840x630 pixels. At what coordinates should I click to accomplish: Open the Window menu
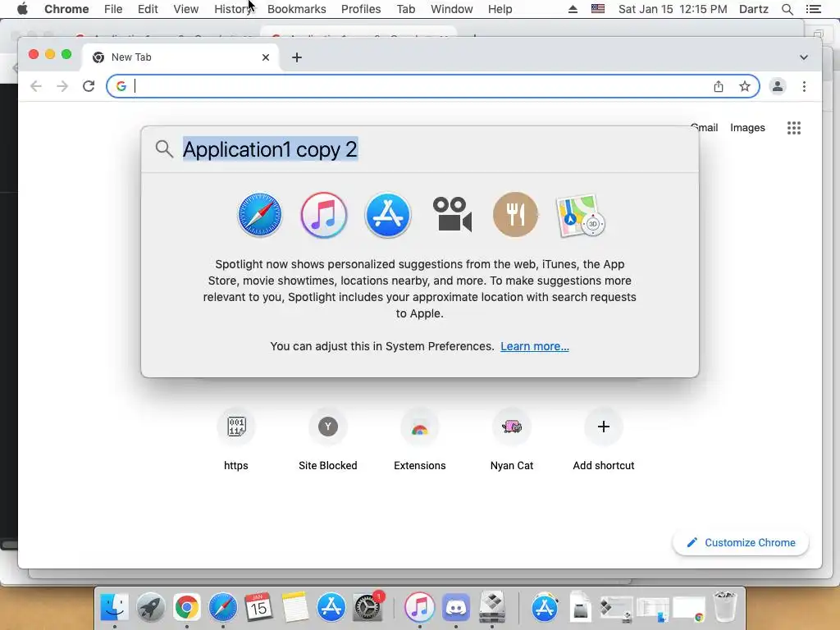452,9
